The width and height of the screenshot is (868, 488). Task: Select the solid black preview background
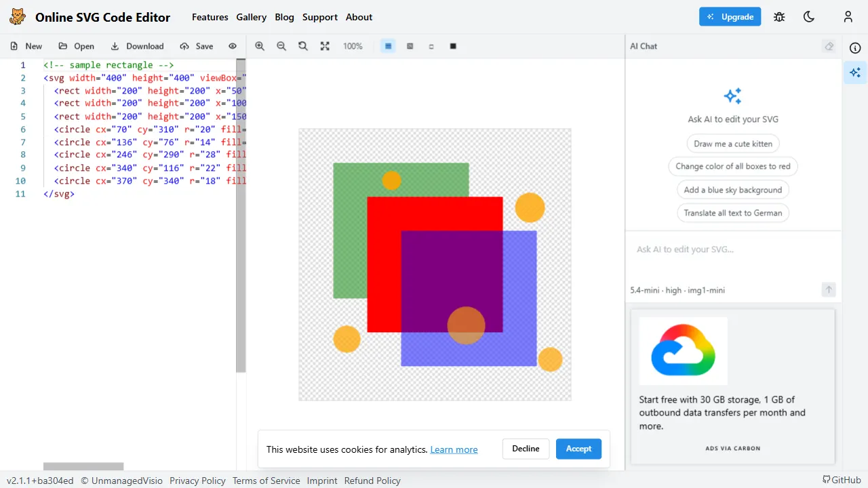pos(453,46)
